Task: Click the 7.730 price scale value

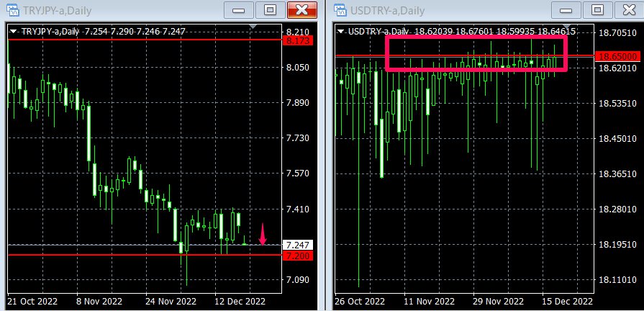Action: (x=298, y=138)
